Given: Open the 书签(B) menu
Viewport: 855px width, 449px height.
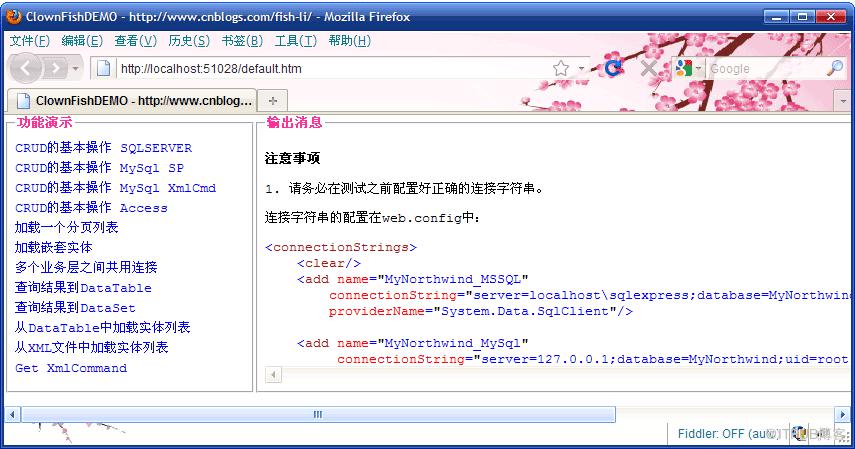Looking at the screenshot, I should click(x=243, y=41).
